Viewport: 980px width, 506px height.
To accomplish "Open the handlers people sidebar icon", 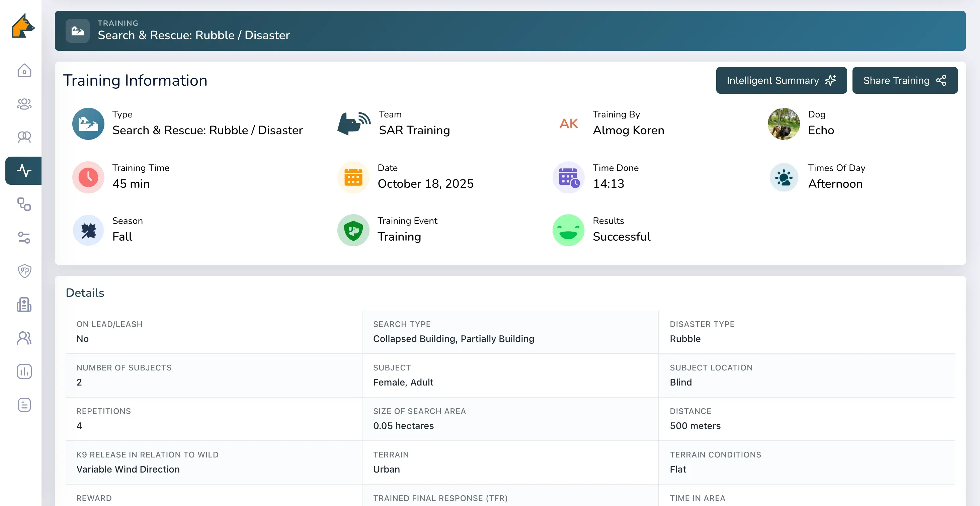I will tap(24, 338).
